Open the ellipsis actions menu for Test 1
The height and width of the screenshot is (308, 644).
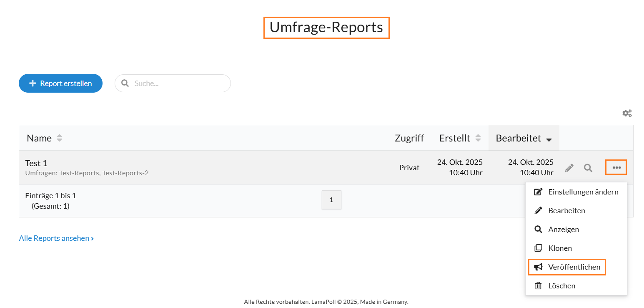tap(616, 167)
